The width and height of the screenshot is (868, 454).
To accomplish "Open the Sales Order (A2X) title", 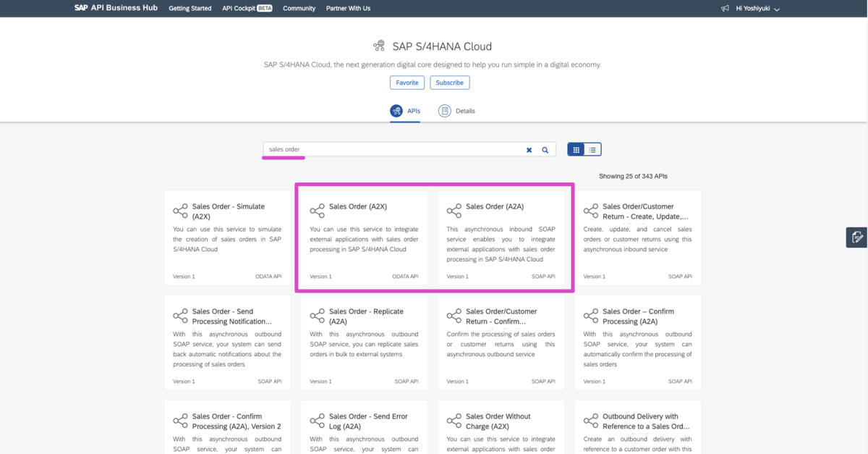I will [x=358, y=206].
